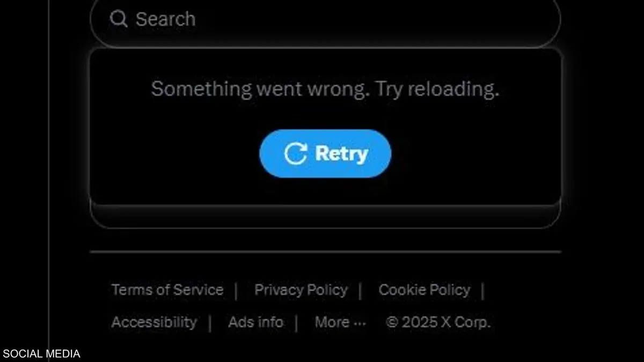
Task: Click the empty card beneath error panel
Action: 325,216
